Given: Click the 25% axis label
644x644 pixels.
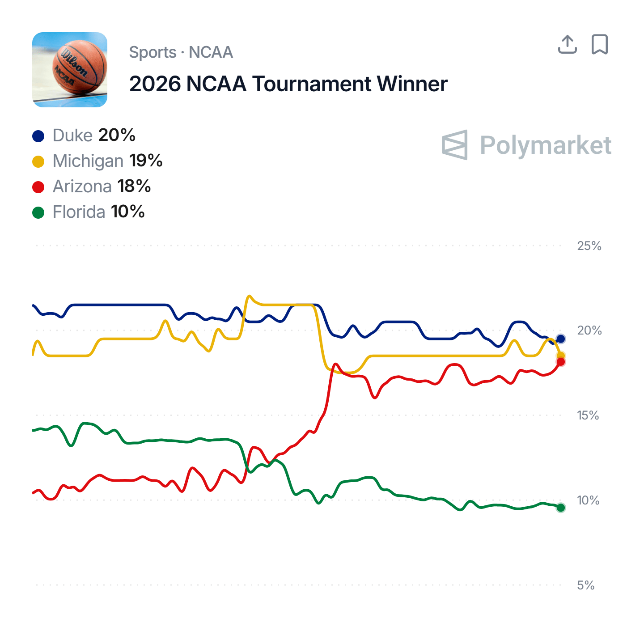Looking at the screenshot, I should 589,246.
